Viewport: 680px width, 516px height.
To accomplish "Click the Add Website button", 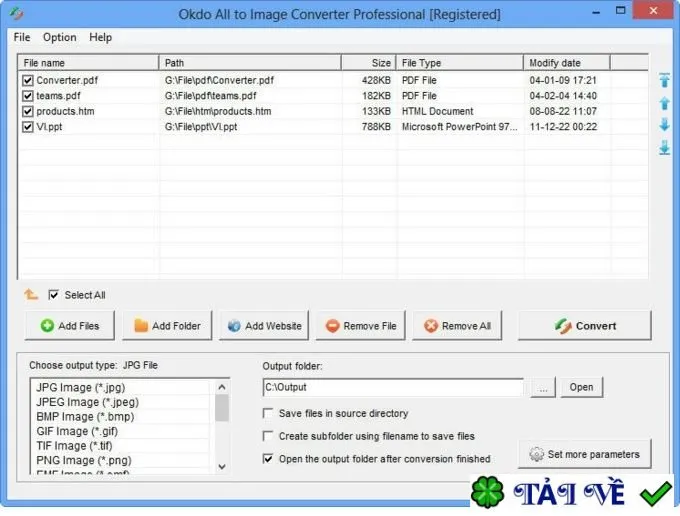I will click(264, 326).
